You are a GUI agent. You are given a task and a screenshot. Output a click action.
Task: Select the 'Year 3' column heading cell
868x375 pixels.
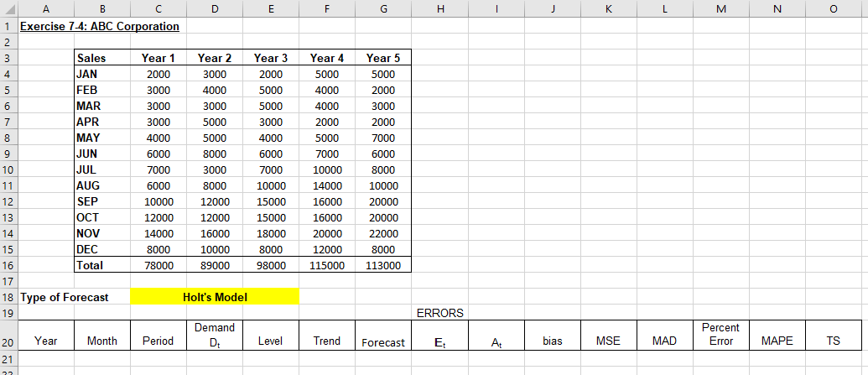[x=271, y=58]
